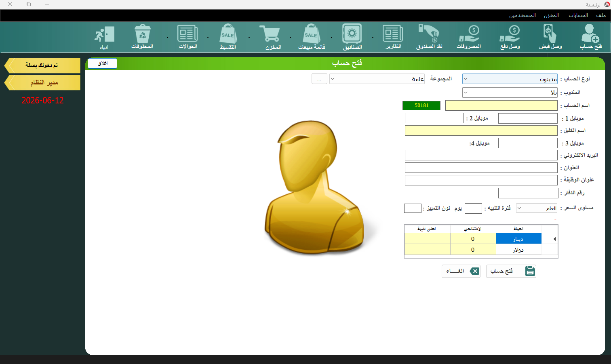Click the العملة column header
Viewport: 611px width, 364px height.
[518, 229]
